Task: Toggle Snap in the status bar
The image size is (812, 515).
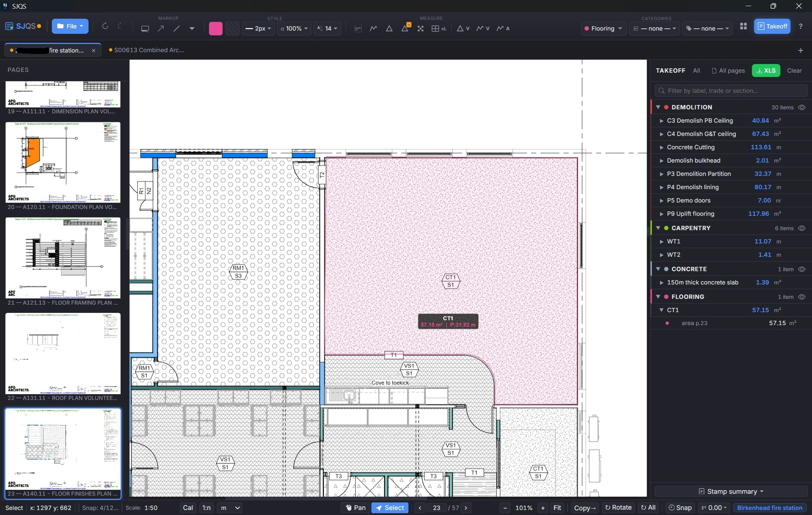Action: (x=680, y=508)
